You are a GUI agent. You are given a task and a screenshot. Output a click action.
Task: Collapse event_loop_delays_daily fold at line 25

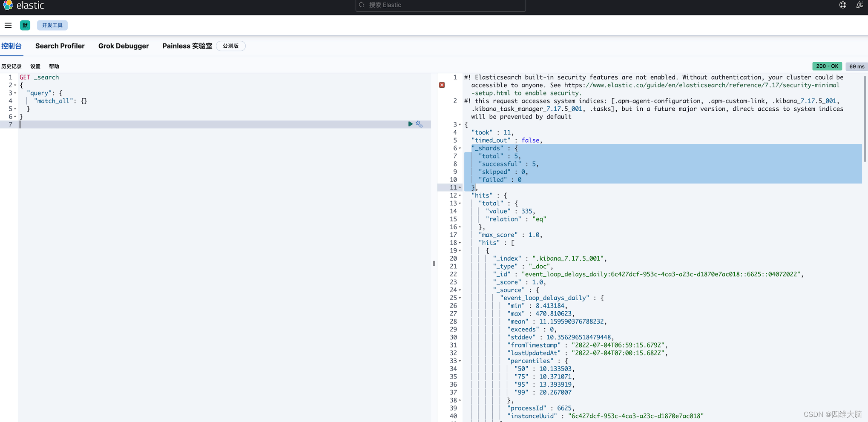click(460, 298)
